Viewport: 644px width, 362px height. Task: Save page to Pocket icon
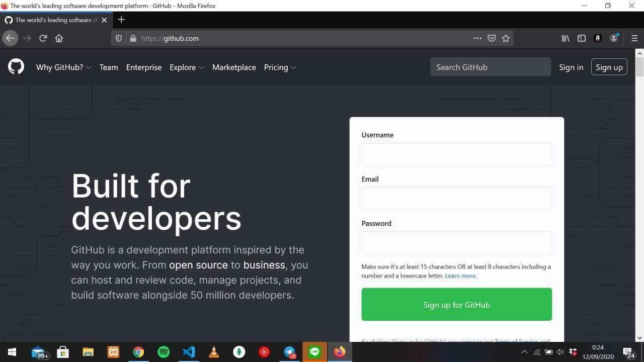492,38
